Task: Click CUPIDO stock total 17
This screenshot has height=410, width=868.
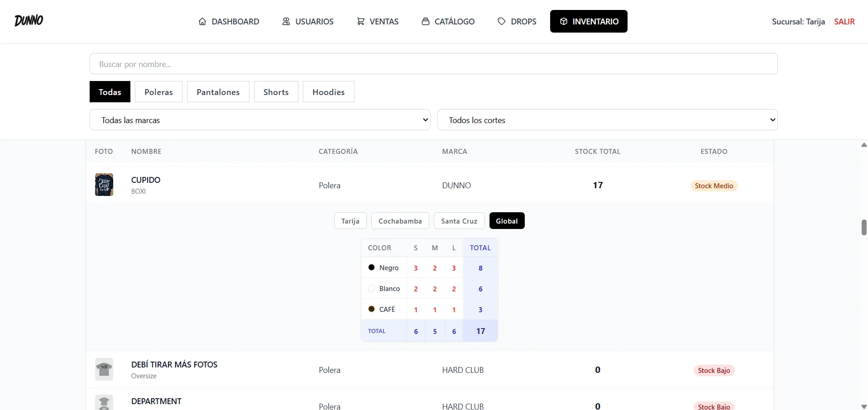Action: pyautogui.click(x=598, y=185)
